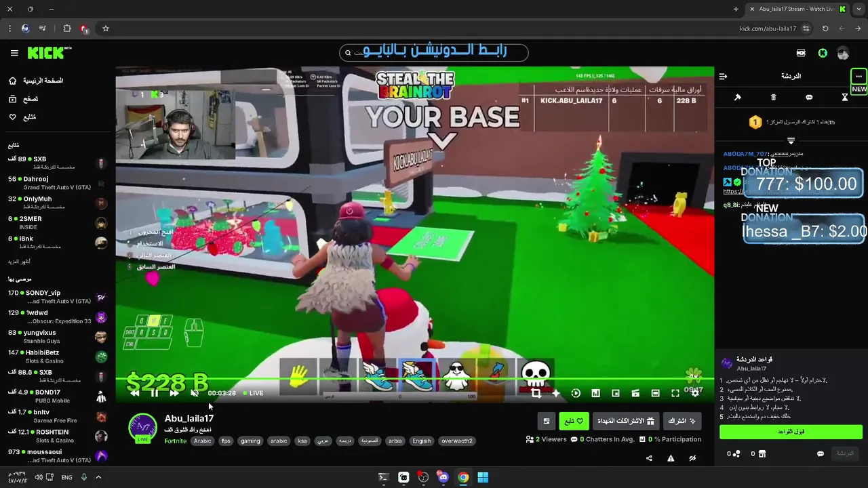This screenshot has height=488, width=868.
Task: Expand show more under the following list
Action: point(19,262)
